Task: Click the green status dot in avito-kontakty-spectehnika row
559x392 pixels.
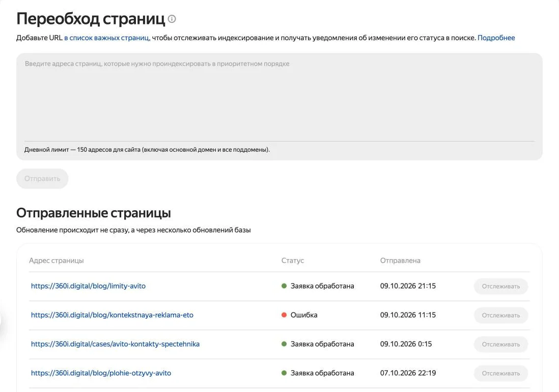Action: click(284, 344)
